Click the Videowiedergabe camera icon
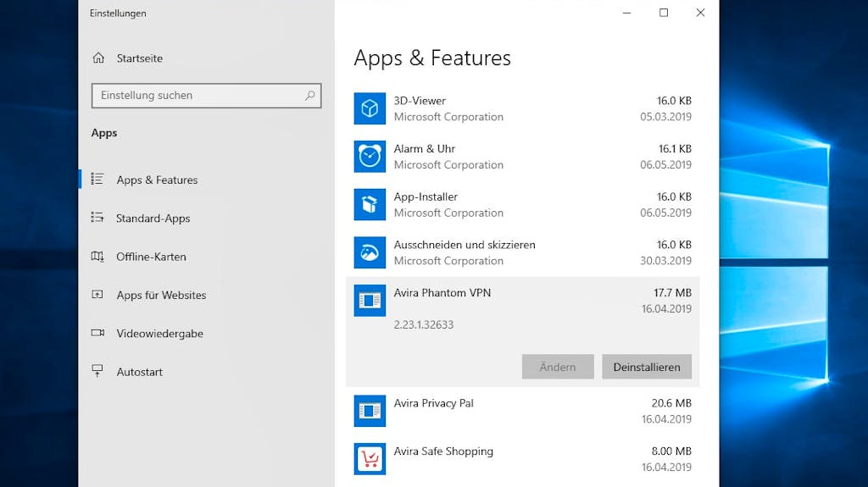This screenshot has width=868, height=487. tap(97, 333)
